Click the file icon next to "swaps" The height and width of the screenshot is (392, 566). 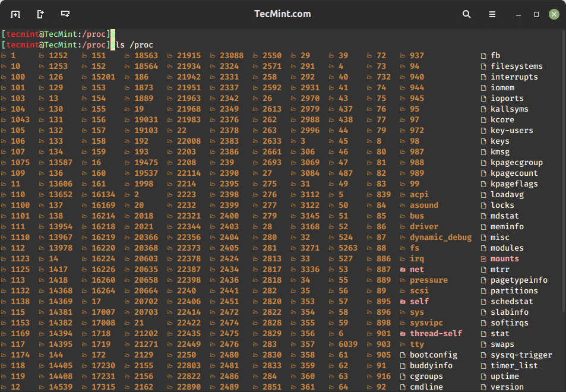pos(484,344)
